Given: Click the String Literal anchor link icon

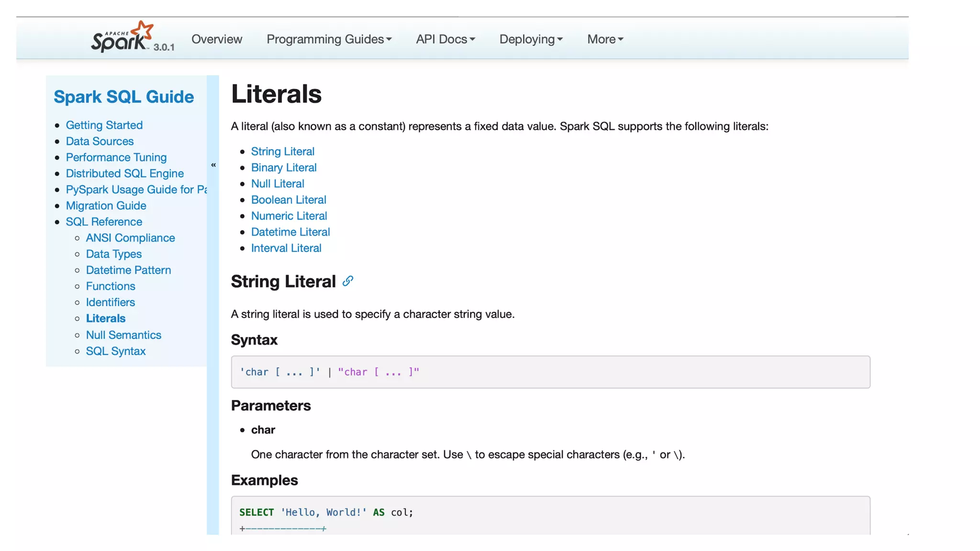Looking at the screenshot, I should coord(348,281).
